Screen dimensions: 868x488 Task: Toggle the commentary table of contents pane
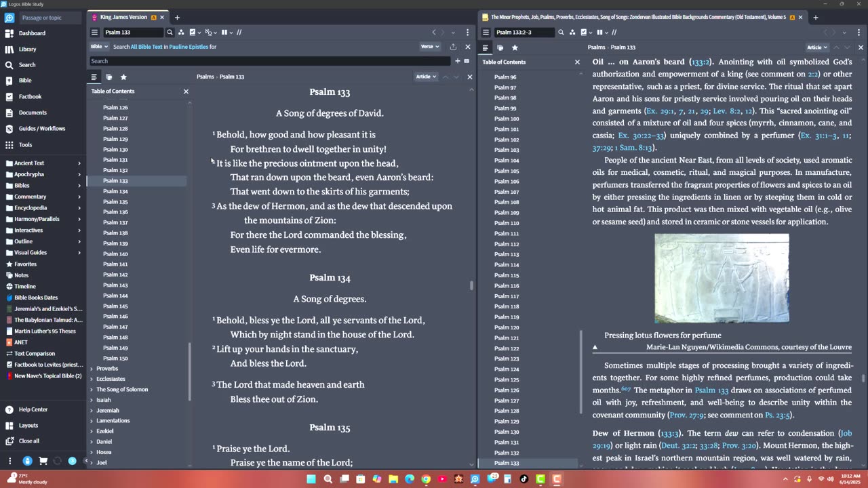(x=485, y=47)
